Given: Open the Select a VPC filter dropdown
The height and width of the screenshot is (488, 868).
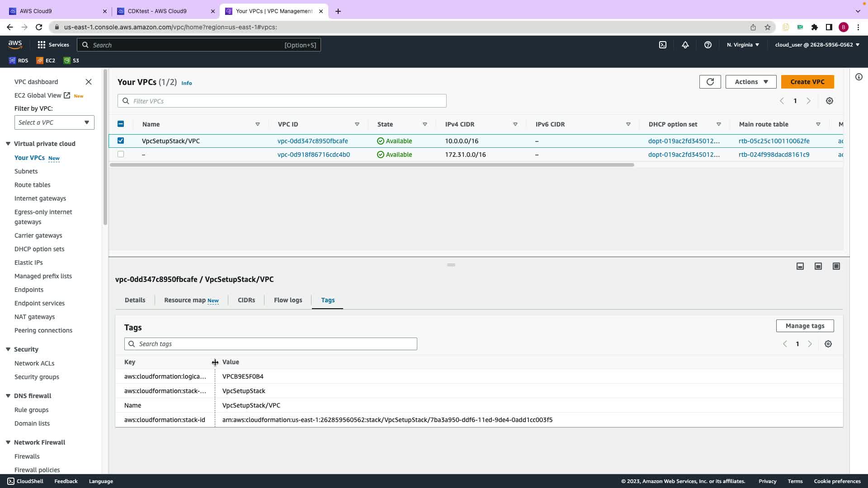Looking at the screenshot, I should [54, 122].
